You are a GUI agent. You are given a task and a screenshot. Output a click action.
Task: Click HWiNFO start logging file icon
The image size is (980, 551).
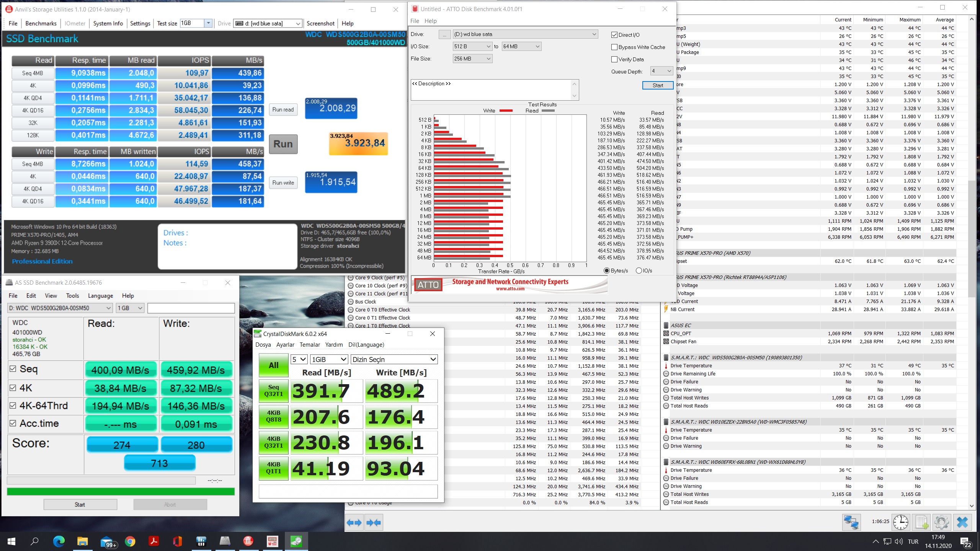click(921, 522)
